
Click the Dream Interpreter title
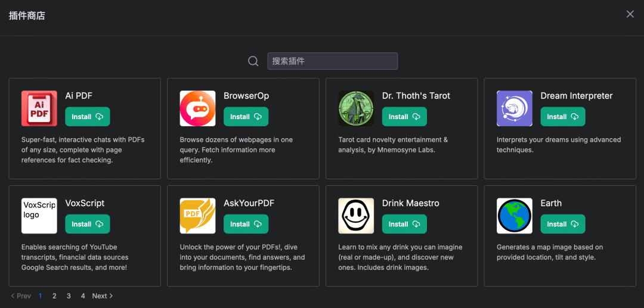pyautogui.click(x=577, y=96)
